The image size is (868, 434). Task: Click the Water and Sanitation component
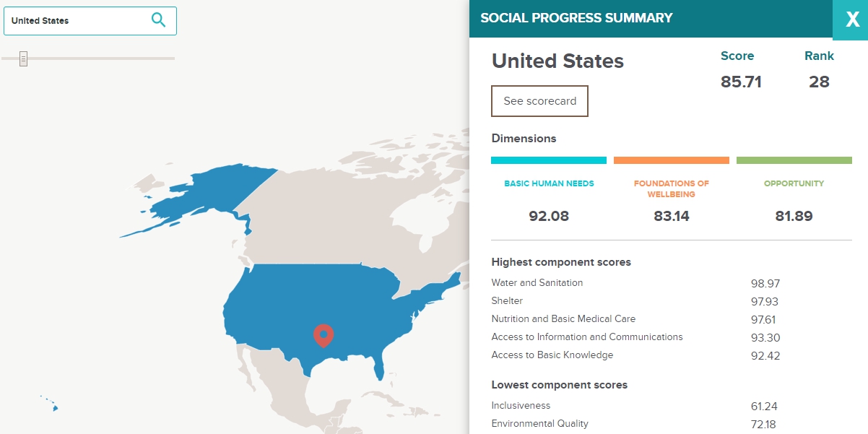635,283
